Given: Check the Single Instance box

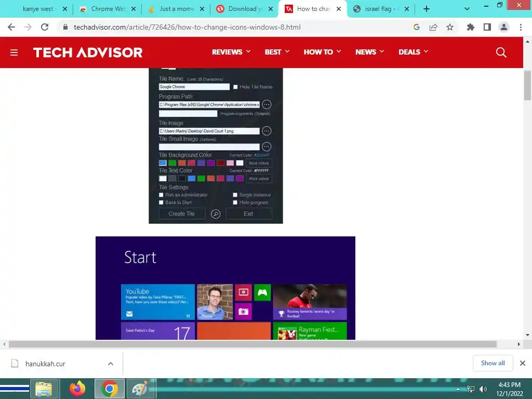Looking at the screenshot, I should pos(235,195).
